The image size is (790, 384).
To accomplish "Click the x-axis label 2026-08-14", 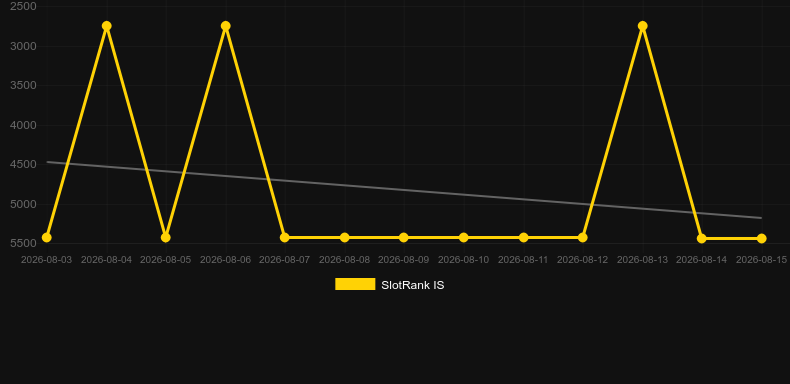I will (x=702, y=260).
